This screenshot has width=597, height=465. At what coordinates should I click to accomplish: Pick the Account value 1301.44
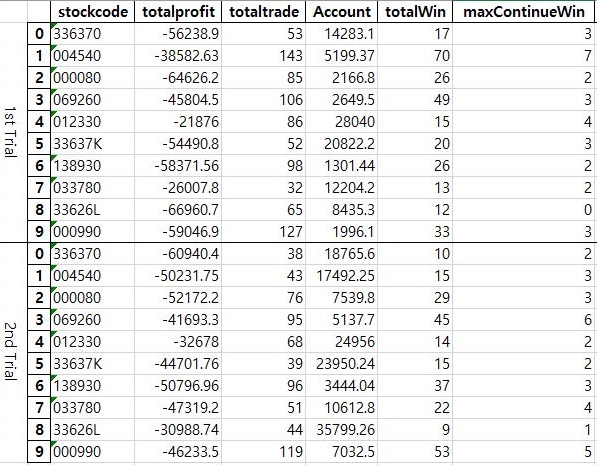click(342, 166)
